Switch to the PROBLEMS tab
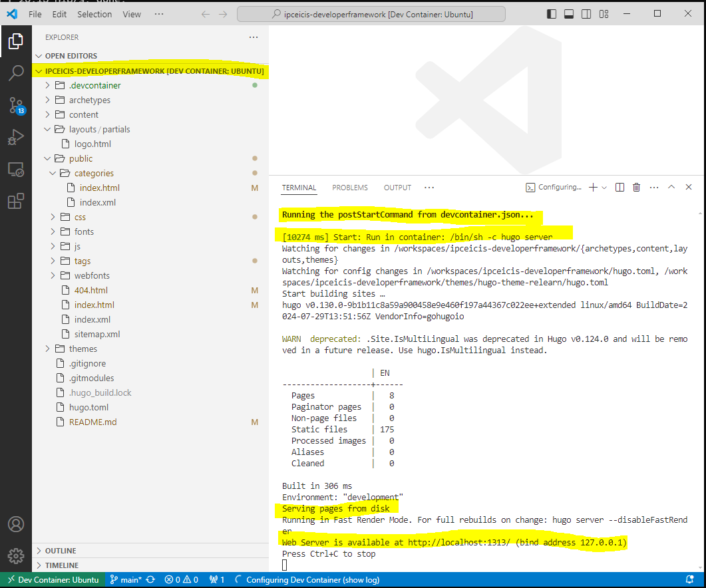The width and height of the screenshot is (706, 588). 350,188
